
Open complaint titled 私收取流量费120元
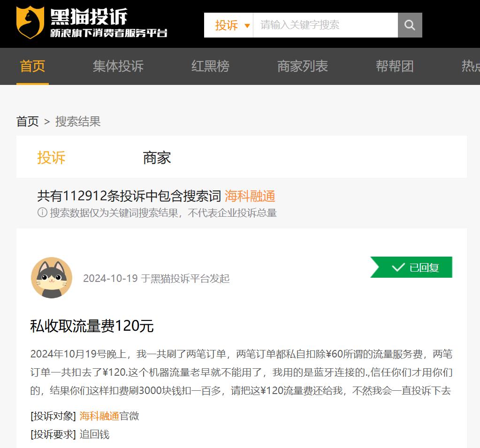92,326
